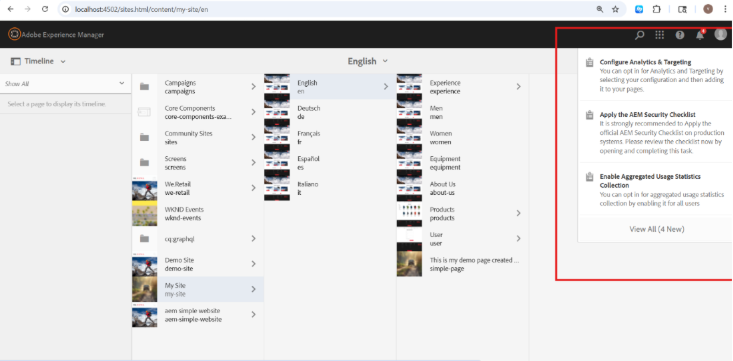Open the user profile avatar in AEM header
This screenshot has height=361, width=733.
coord(720,35)
